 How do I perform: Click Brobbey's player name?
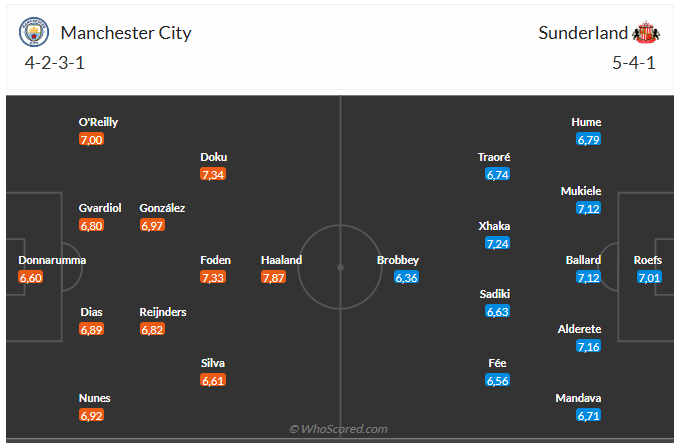(x=397, y=260)
